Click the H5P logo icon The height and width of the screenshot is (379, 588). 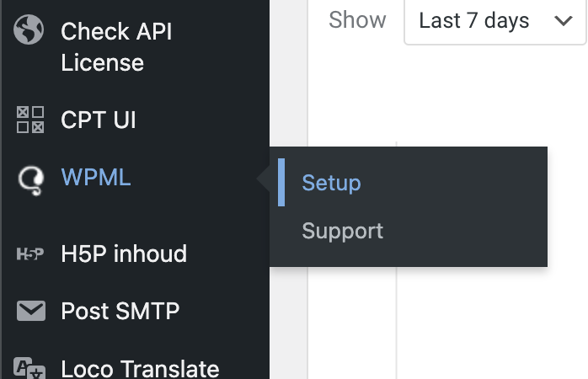pyautogui.click(x=30, y=254)
